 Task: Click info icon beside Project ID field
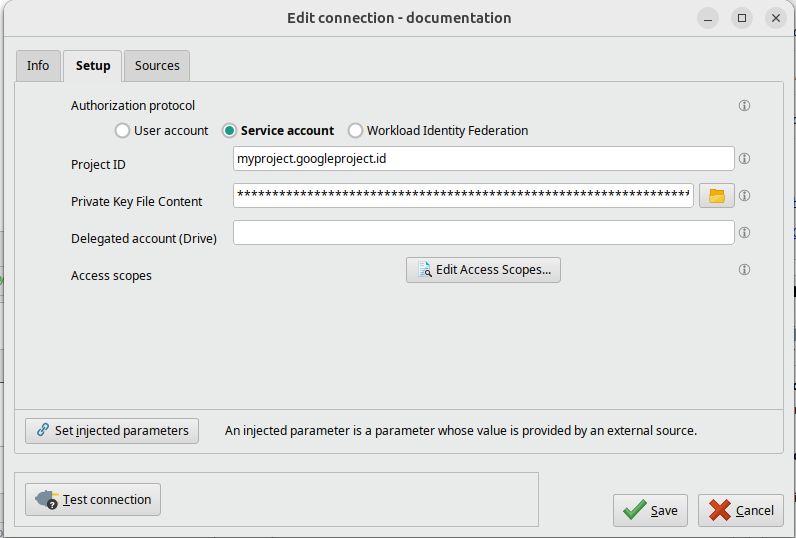click(x=744, y=159)
